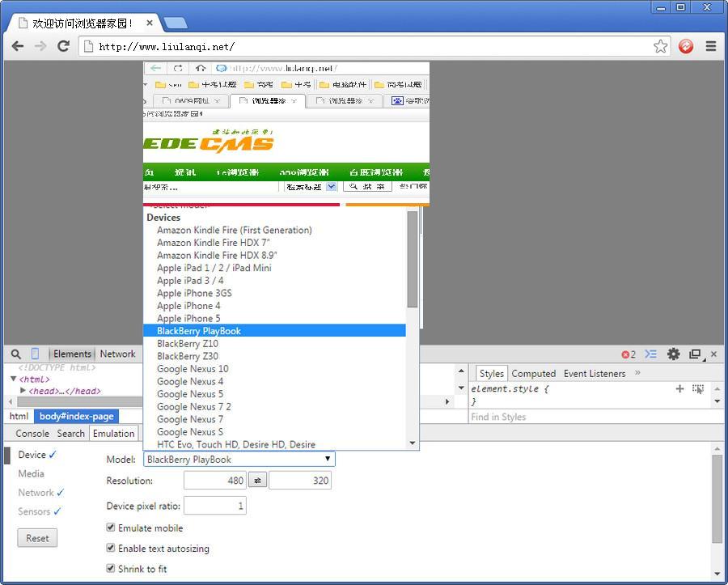Open the Computed styles tab
The width and height of the screenshot is (728, 585).
pos(533,374)
